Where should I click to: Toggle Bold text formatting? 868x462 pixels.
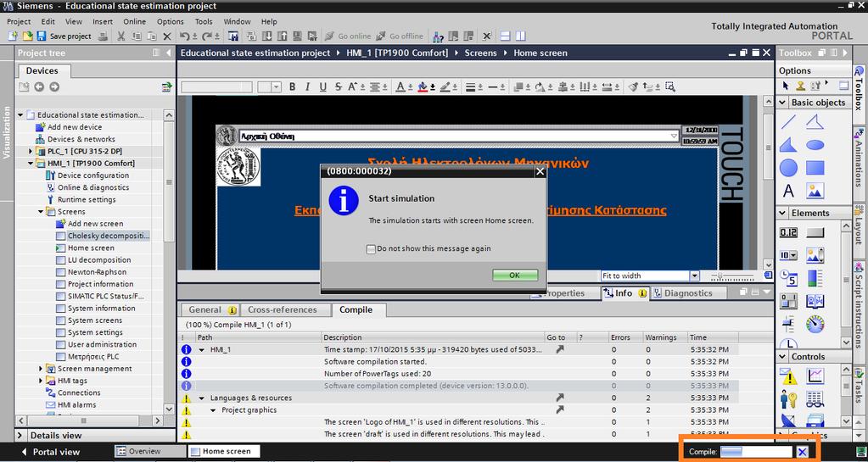(292, 86)
